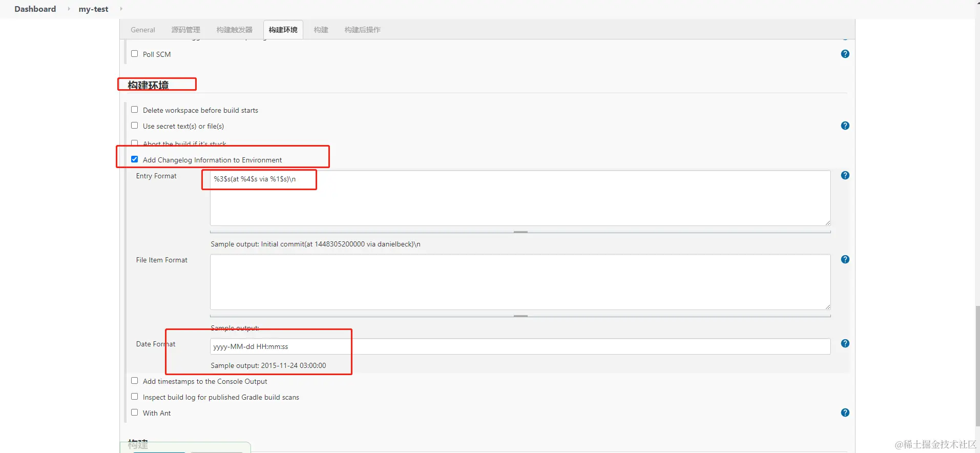Open help icon for Date Format

845,343
